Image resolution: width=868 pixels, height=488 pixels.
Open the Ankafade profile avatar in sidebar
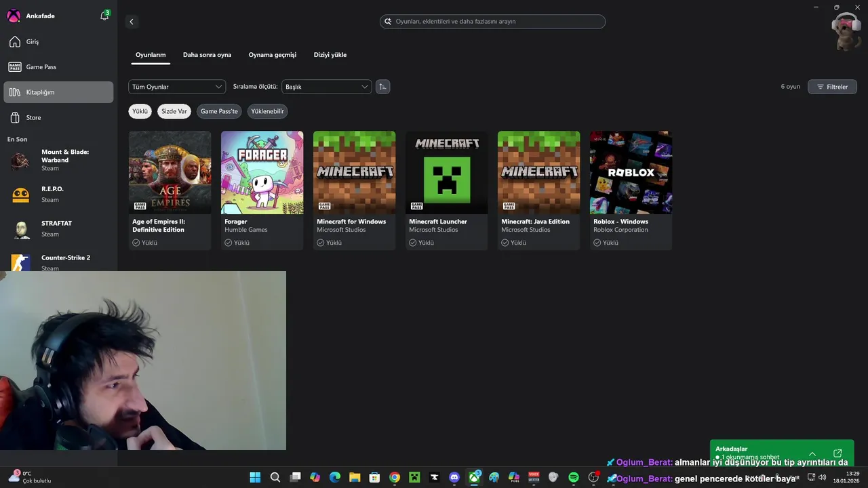[x=14, y=16]
